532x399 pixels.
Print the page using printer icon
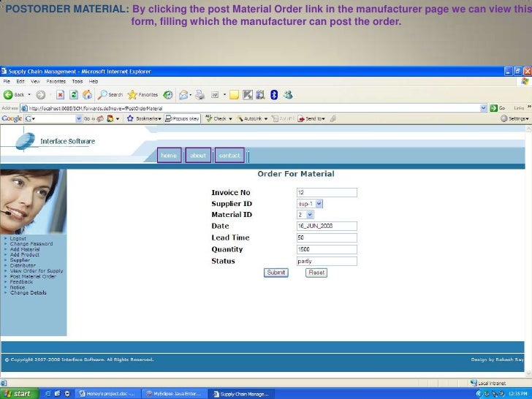[199, 95]
